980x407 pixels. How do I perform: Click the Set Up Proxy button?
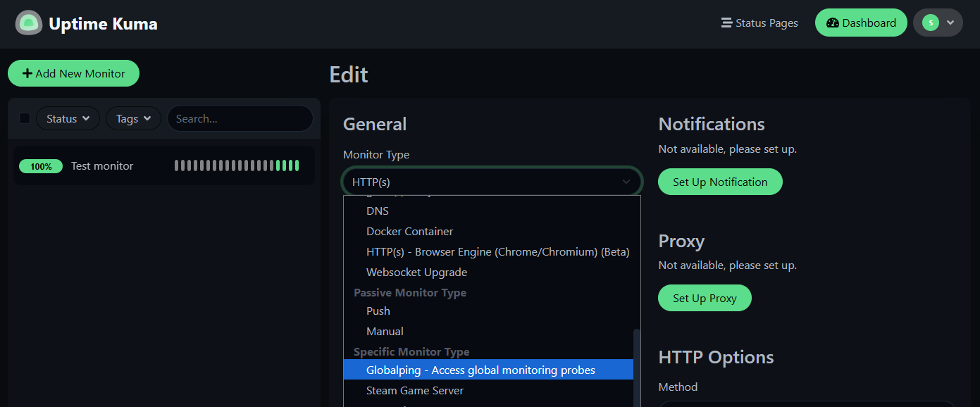pyautogui.click(x=705, y=298)
